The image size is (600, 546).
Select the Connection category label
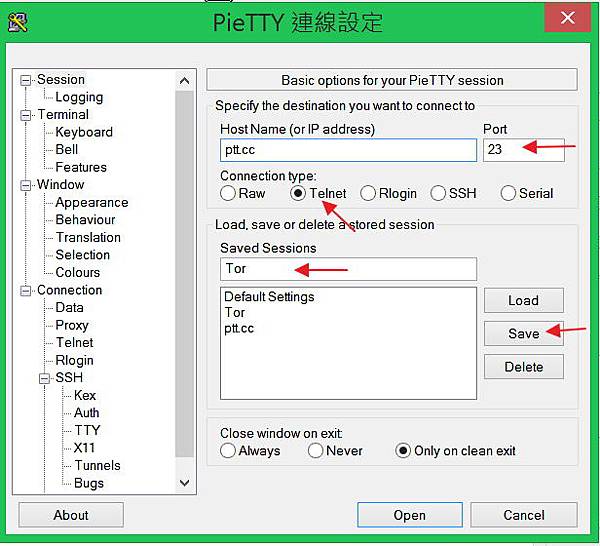[x=69, y=290]
